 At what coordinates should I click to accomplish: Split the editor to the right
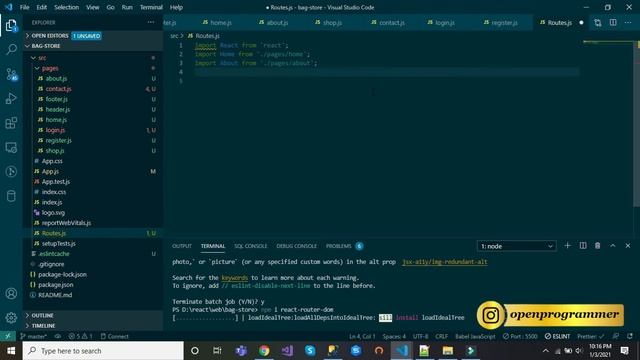pos(613,23)
